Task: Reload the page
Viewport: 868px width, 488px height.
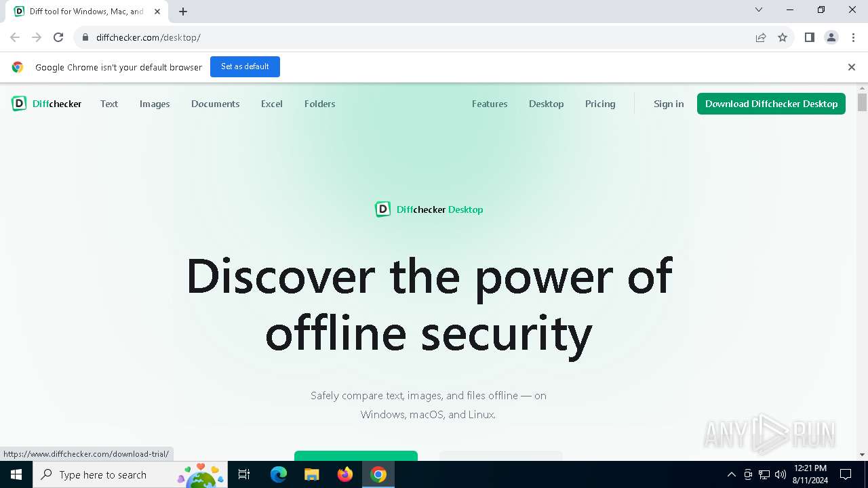Action: (x=58, y=37)
